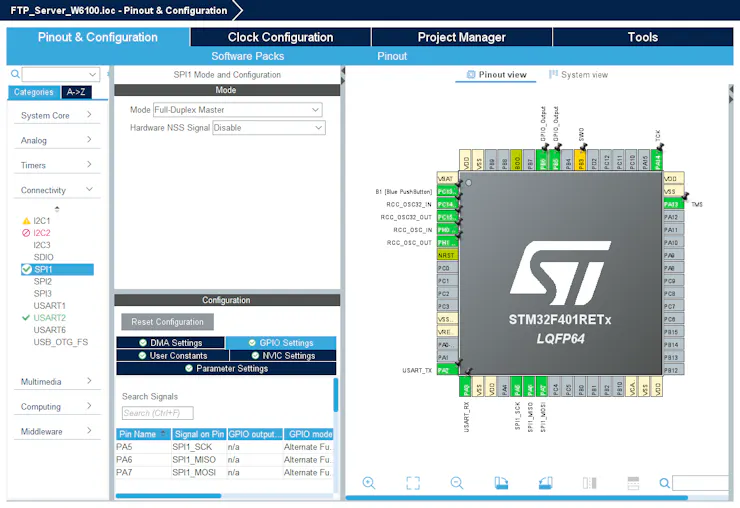The width and height of the screenshot is (740, 508).
Task: Select SPI2 in the Connectivity list
Action: (42, 281)
